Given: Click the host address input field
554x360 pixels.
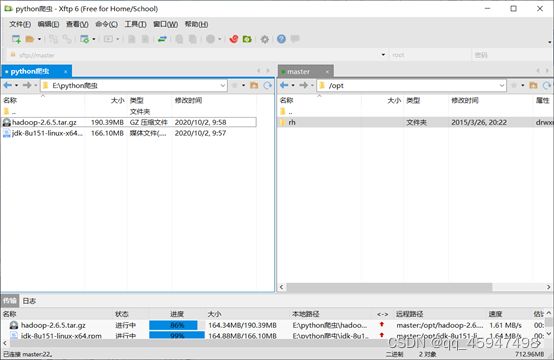Looking at the screenshot, I should [x=198, y=55].
